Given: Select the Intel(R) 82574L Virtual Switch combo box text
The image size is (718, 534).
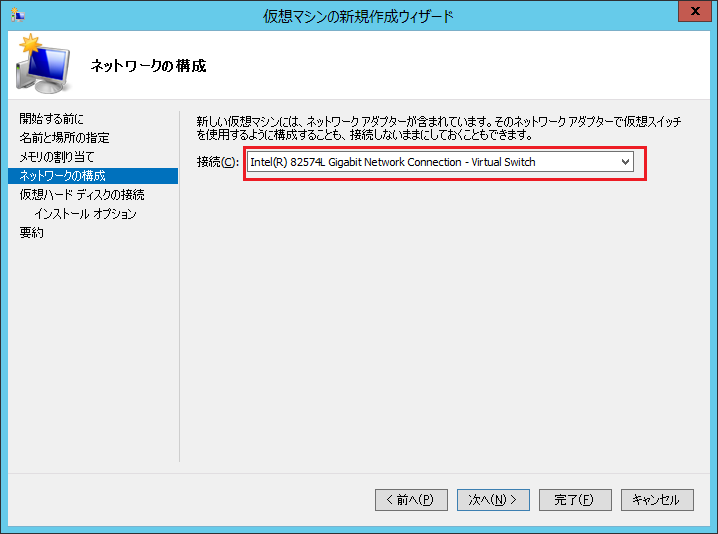Looking at the screenshot, I should [x=393, y=162].
